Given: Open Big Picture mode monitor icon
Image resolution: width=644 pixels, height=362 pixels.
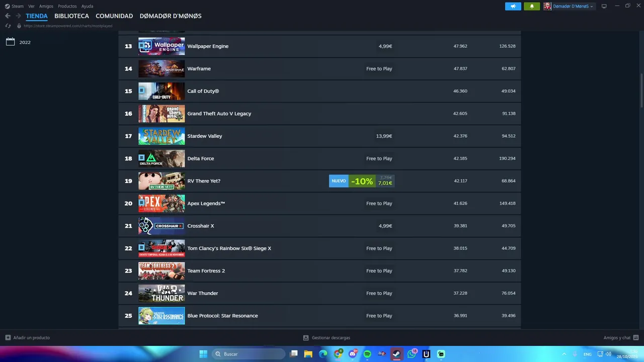Looking at the screenshot, I should click(604, 6).
